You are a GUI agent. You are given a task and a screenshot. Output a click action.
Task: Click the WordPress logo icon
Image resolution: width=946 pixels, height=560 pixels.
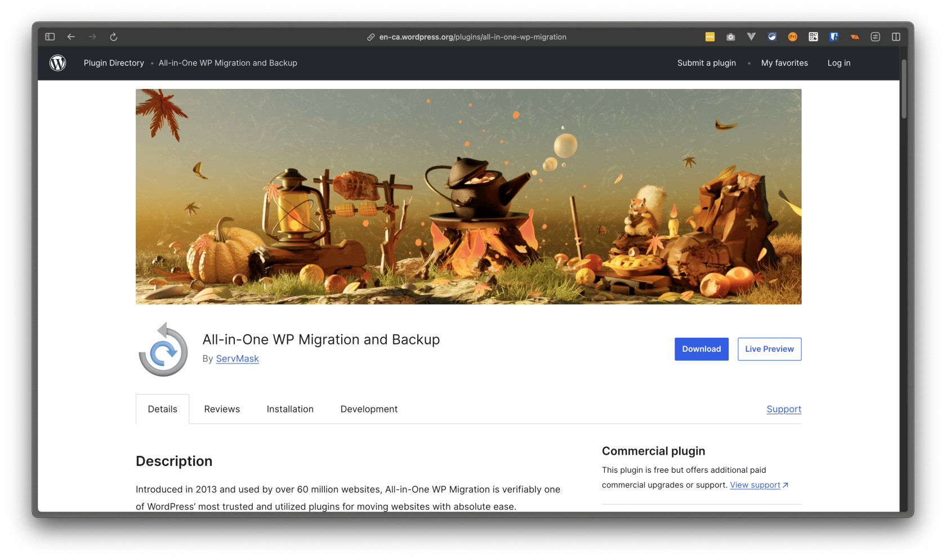pos(58,63)
